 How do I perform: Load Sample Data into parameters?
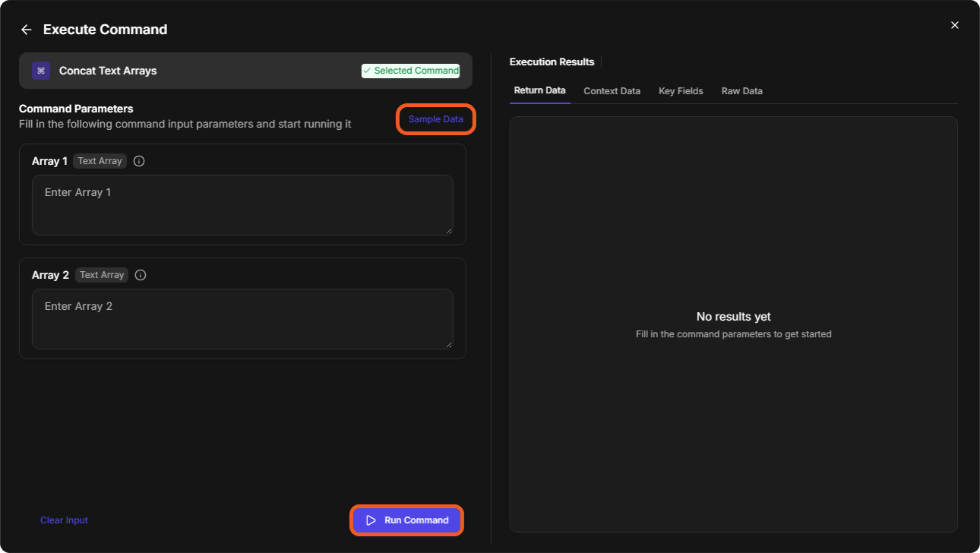[436, 119]
